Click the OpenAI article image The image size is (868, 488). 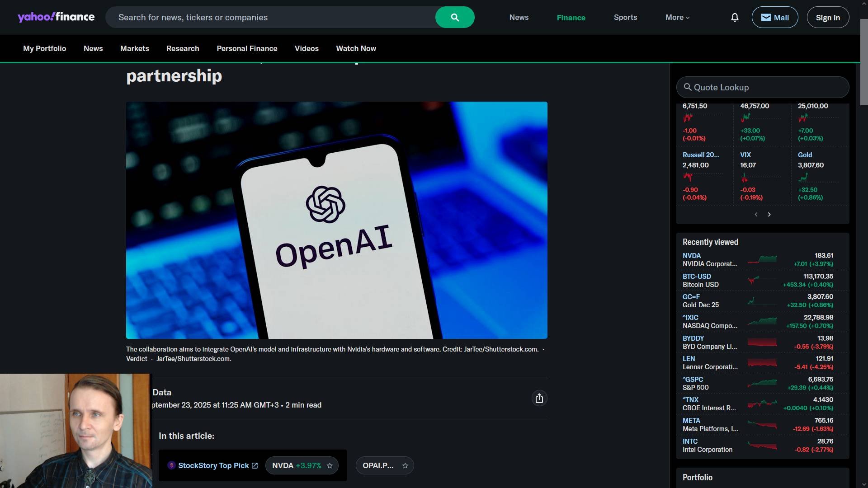coord(336,220)
